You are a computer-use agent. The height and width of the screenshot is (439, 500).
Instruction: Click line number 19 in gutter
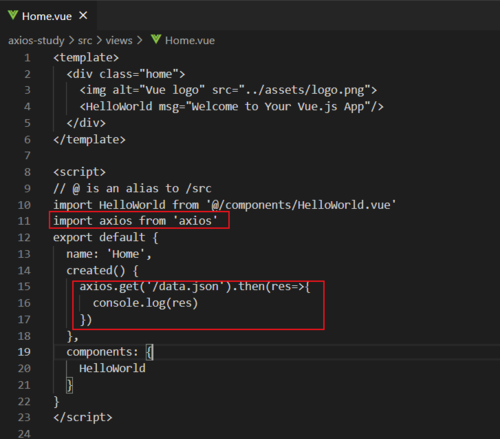coord(24,352)
